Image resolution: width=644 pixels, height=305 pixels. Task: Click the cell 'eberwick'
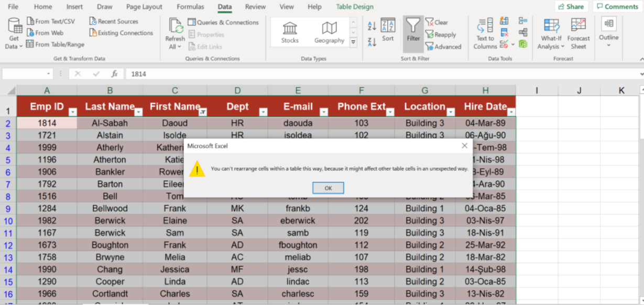[x=298, y=221]
